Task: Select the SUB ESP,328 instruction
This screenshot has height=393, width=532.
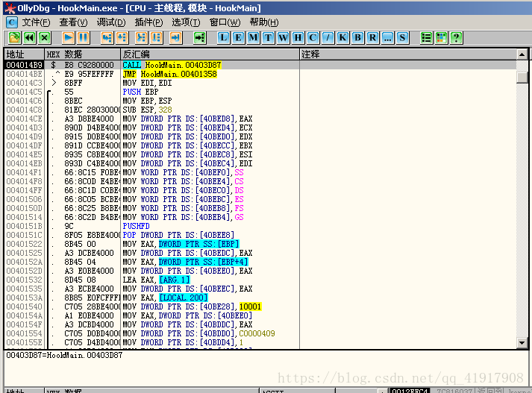Action: pyautogui.click(x=147, y=110)
